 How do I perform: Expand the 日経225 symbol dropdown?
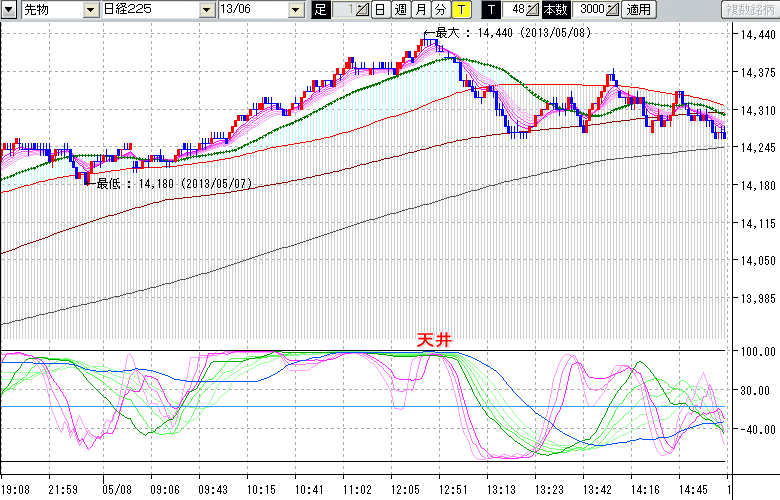coord(205,10)
